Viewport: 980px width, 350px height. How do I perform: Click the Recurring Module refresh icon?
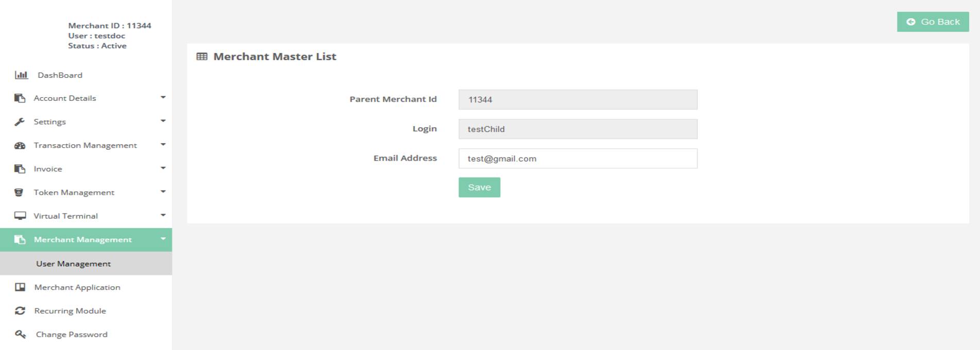click(20, 311)
